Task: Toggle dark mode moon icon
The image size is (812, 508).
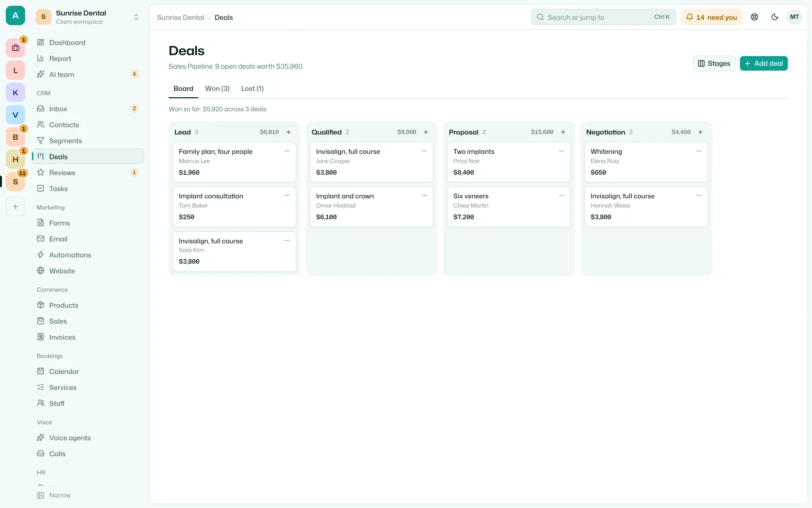Action: [775, 17]
